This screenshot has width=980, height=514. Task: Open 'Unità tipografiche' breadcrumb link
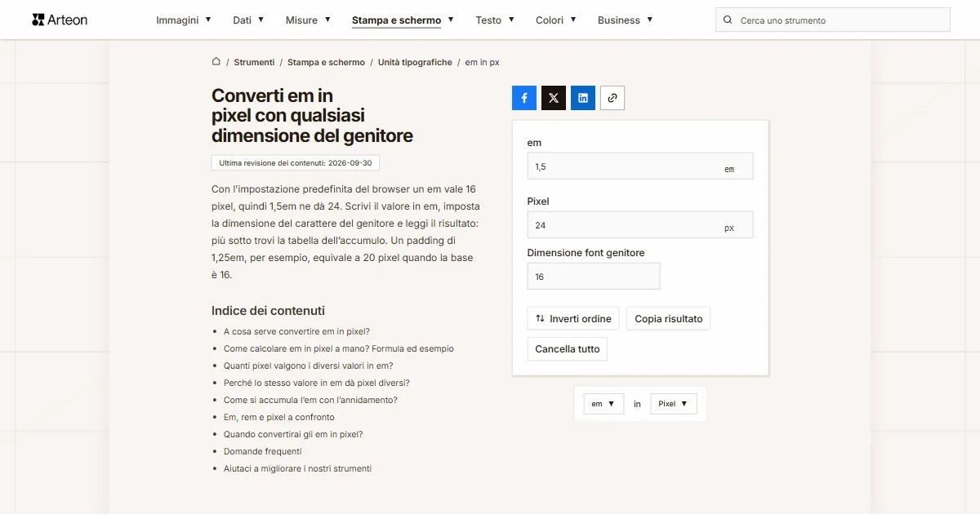point(415,62)
